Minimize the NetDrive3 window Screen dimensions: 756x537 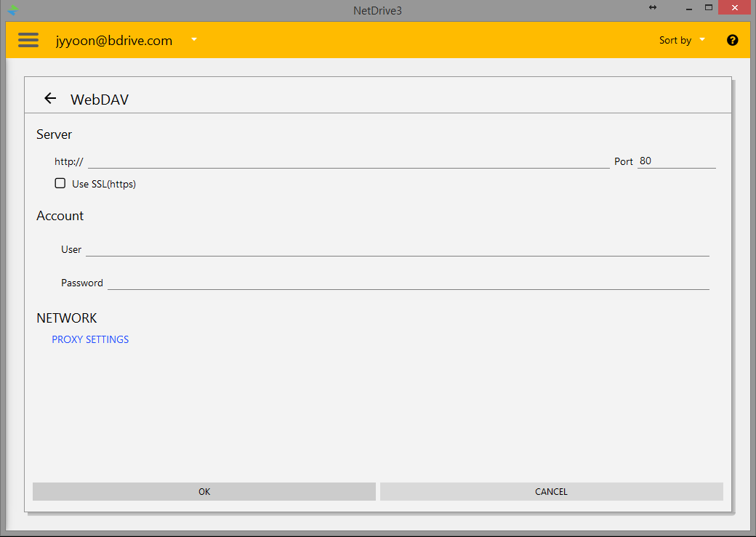pos(689,8)
